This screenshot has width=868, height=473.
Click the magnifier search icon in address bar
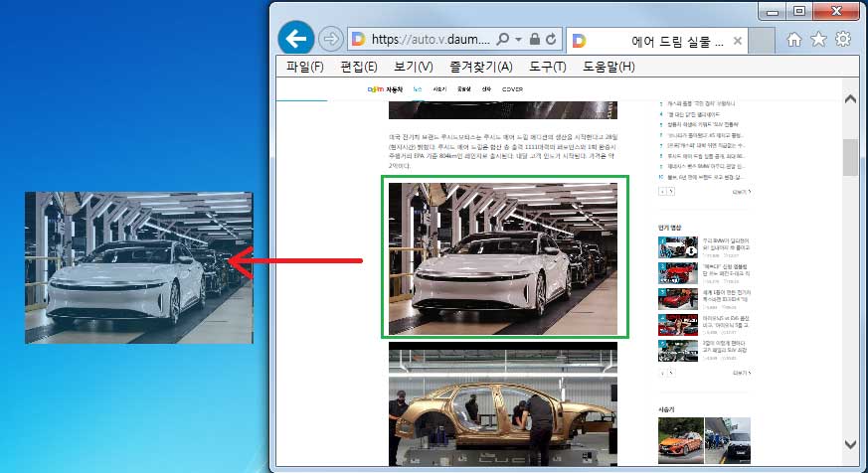pyautogui.click(x=503, y=40)
